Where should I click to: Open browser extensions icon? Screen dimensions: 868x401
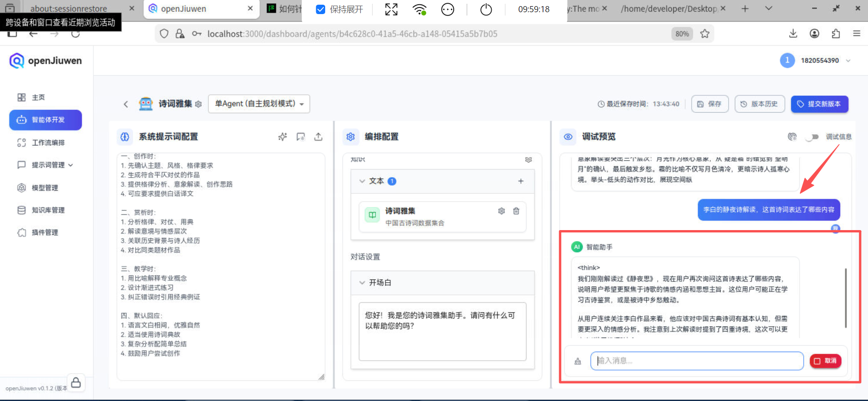click(836, 33)
